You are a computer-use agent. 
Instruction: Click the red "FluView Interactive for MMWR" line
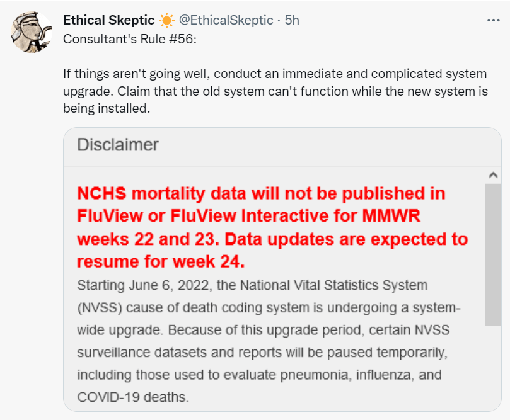[248, 217]
